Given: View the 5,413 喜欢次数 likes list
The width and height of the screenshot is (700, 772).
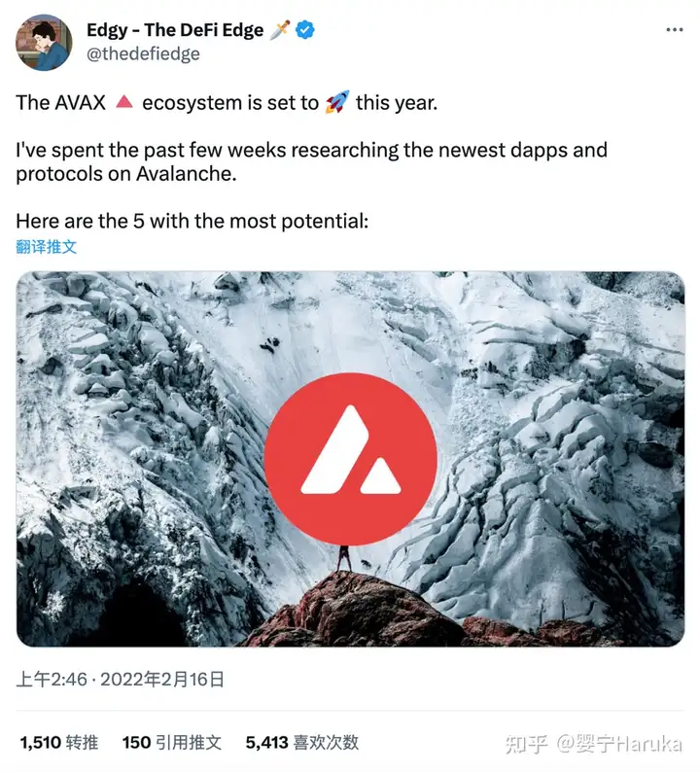Looking at the screenshot, I should pyautogui.click(x=302, y=743).
